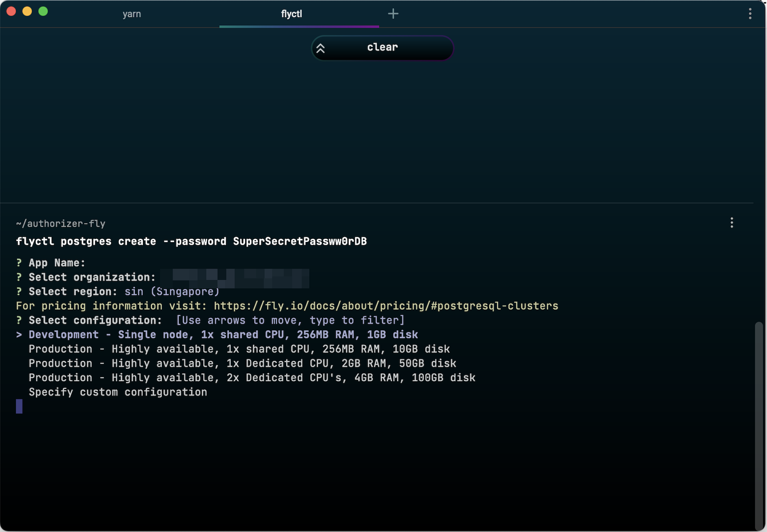
Task: Select Production with 1x shared CPU
Action: click(239, 349)
